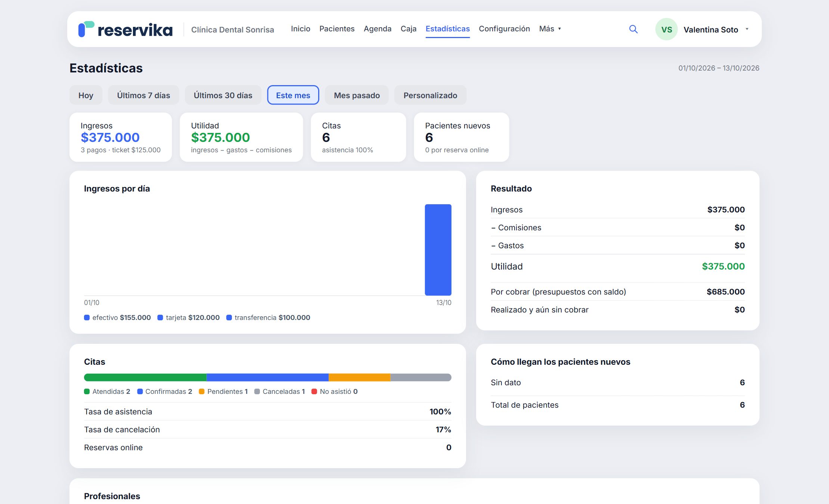Viewport: 829px width, 504px height.
Task: Click the Realizado y aún sin cobrar row
Action: tap(618, 310)
